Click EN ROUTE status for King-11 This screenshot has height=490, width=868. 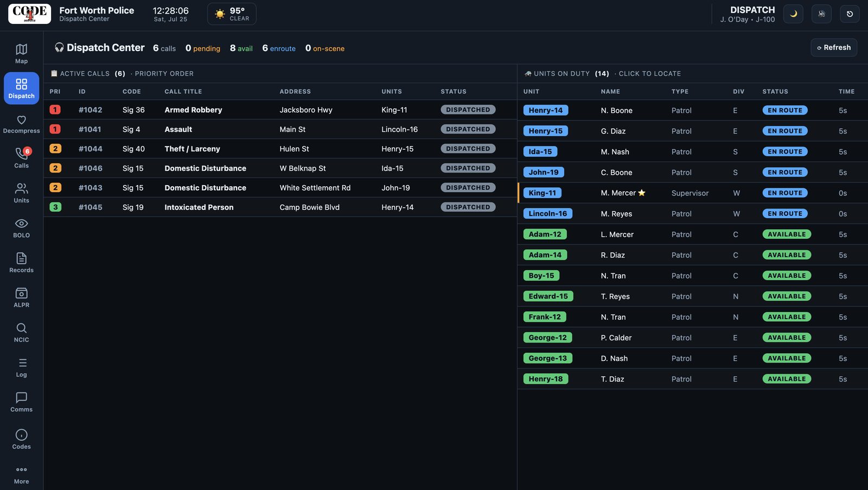coord(785,193)
